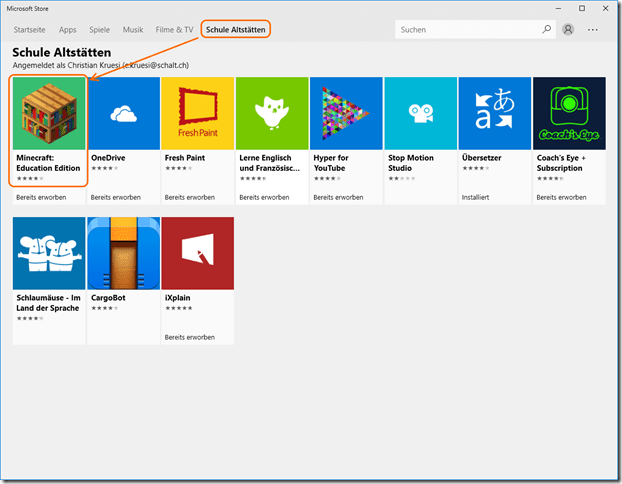Go to the Apps tab
This screenshot has width=622, height=484.
click(x=68, y=30)
